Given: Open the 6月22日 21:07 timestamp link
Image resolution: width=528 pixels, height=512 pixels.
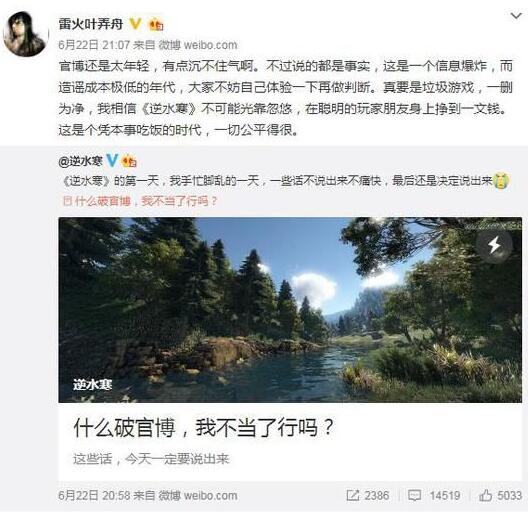Looking at the screenshot, I should click(x=94, y=45).
